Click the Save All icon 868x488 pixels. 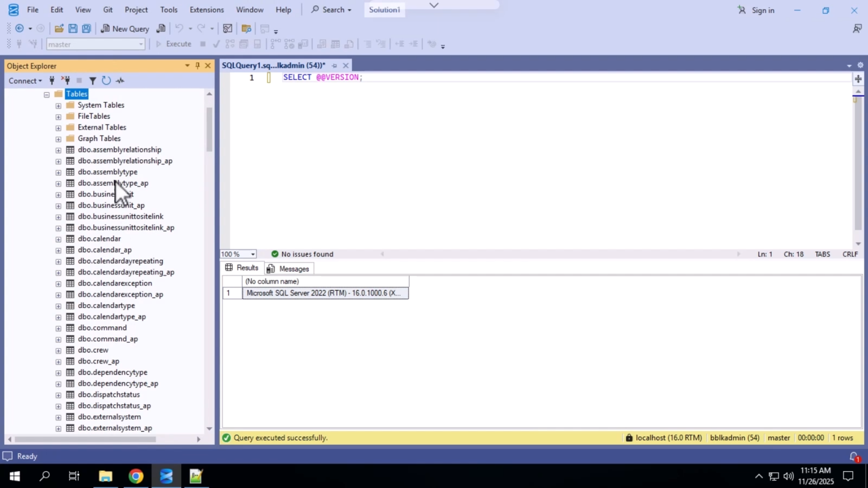(86, 28)
